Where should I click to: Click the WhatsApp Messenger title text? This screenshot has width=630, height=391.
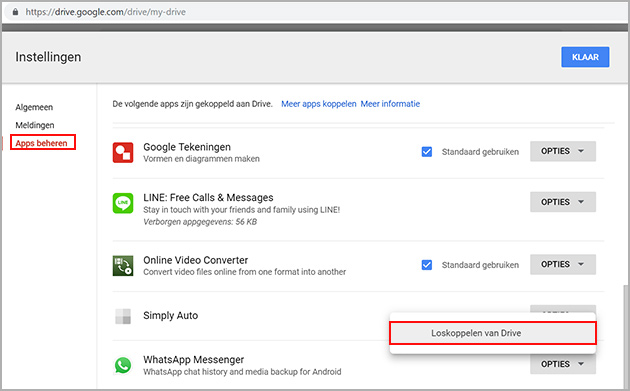[x=194, y=360]
